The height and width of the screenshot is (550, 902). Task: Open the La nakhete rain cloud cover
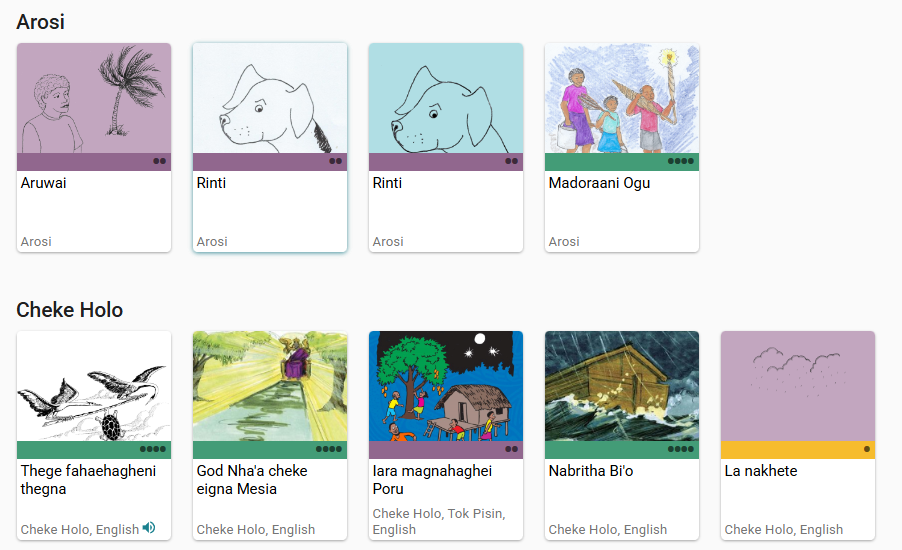[798, 386]
